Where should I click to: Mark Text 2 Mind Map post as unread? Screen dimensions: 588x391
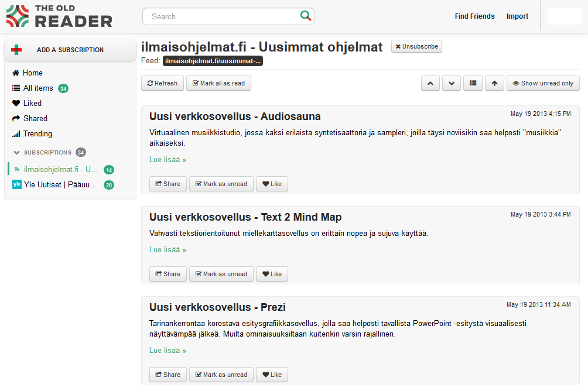pyautogui.click(x=221, y=274)
